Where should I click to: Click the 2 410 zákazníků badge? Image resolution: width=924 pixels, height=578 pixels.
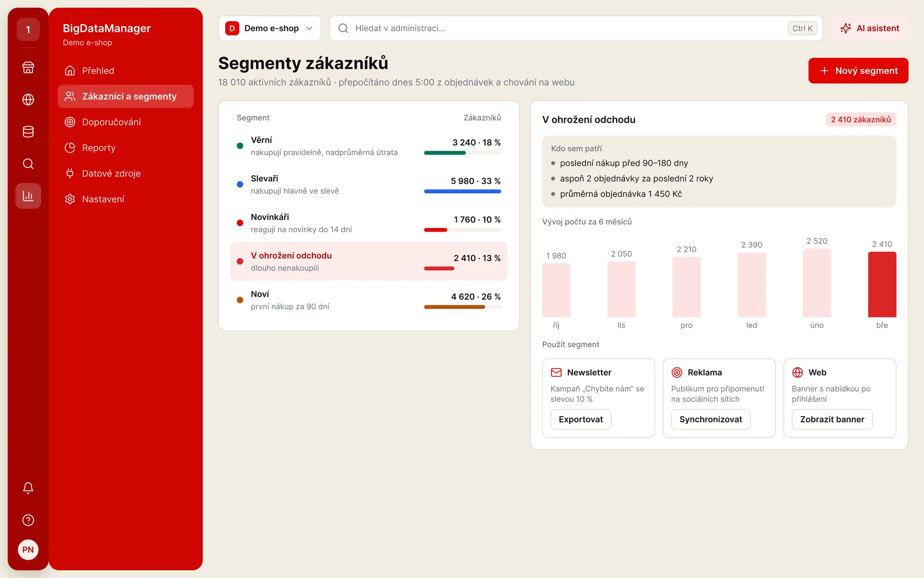tap(860, 119)
